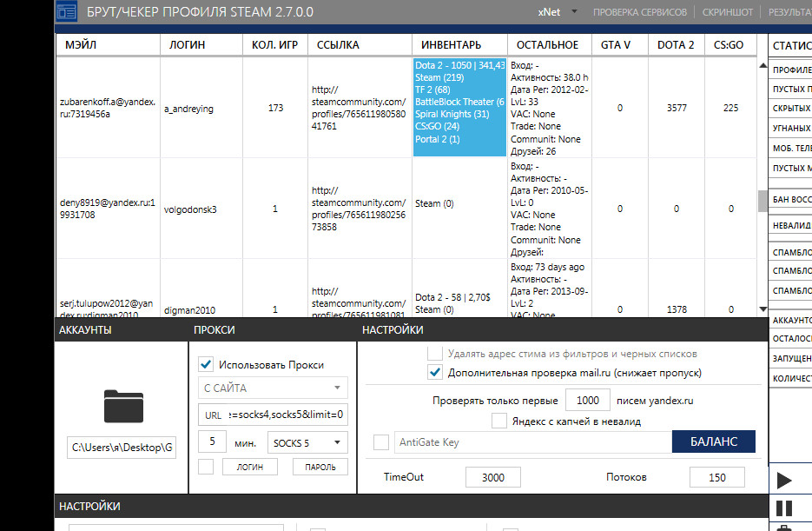Click the results table scrollbar thumb
This screenshot has height=531, width=812.
tap(762, 201)
